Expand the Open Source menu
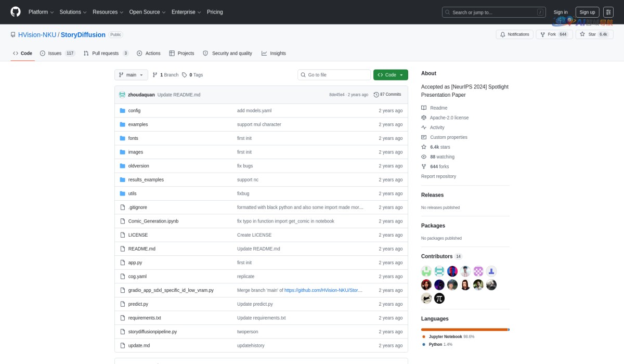Screen dimensions: 624x364 148,12
